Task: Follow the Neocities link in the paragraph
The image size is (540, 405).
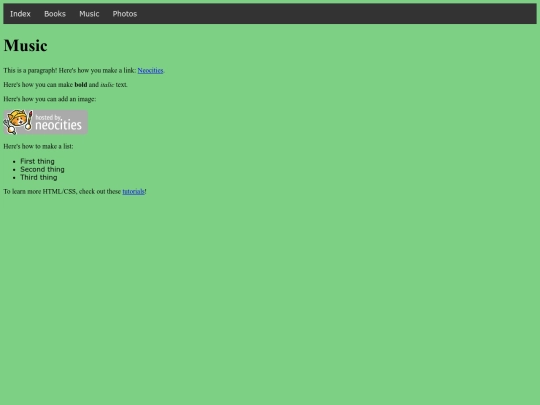Action: [150, 70]
